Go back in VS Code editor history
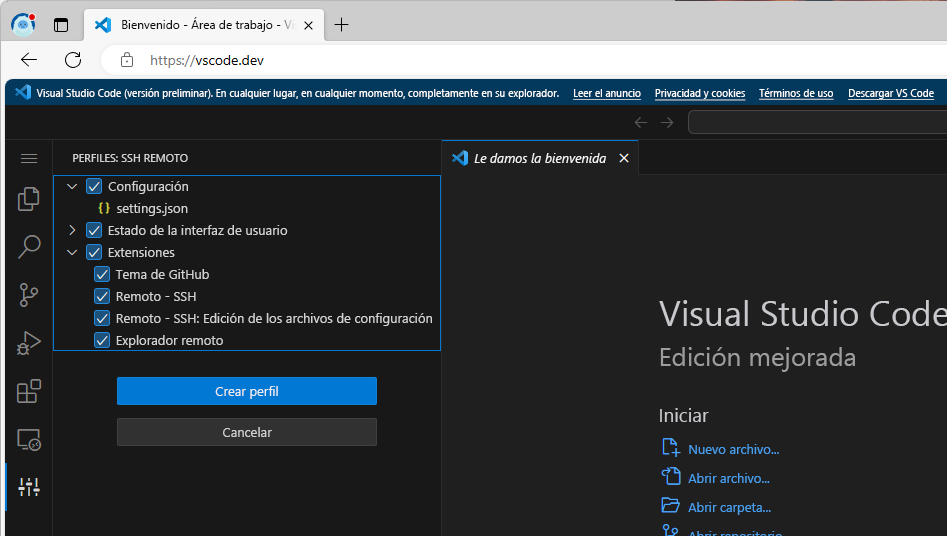Image resolution: width=947 pixels, height=536 pixels. (x=641, y=123)
